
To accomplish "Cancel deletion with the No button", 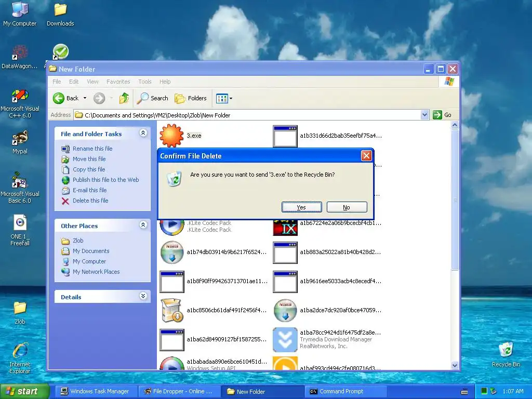I will coord(347,207).
